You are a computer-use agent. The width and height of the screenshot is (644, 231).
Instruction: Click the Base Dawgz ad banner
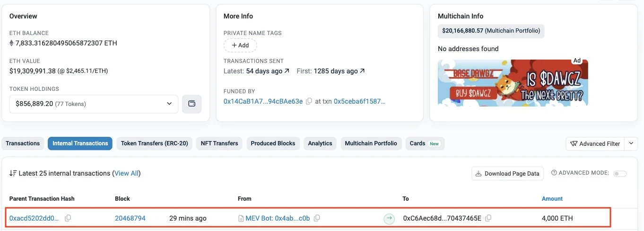[x=513, y=82]
